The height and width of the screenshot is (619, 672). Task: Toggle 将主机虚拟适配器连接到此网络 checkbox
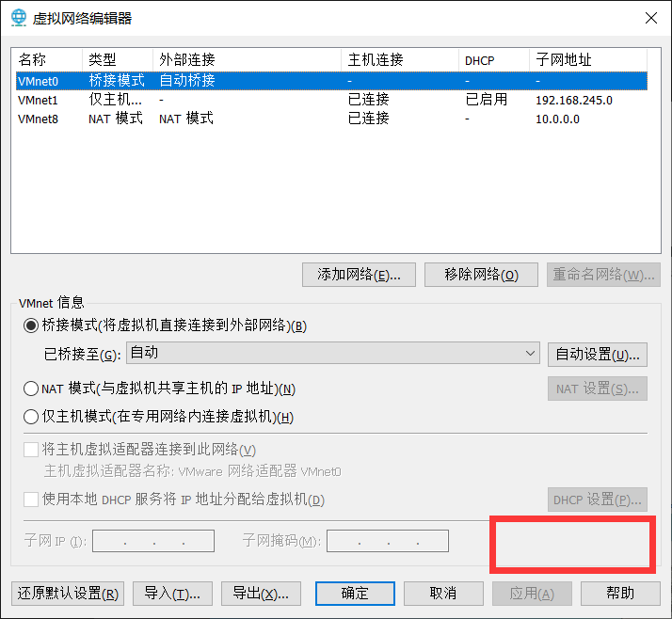click(x=31, y=450)
